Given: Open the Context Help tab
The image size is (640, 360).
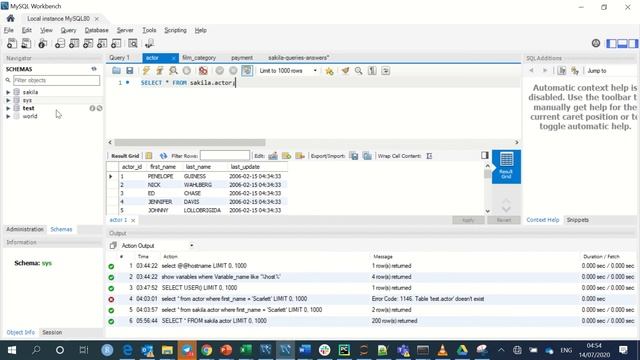Looking at the screenshot, I should [x=542, y=220].
